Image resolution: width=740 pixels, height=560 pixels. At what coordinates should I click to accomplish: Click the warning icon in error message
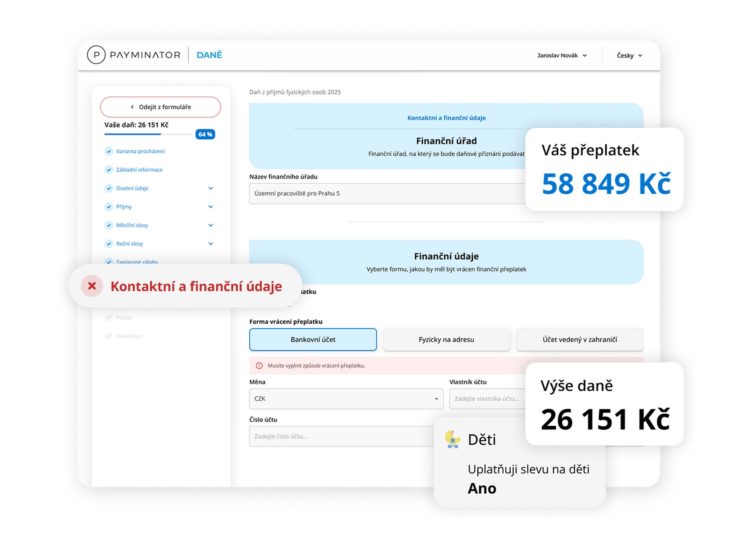point(259,366)
